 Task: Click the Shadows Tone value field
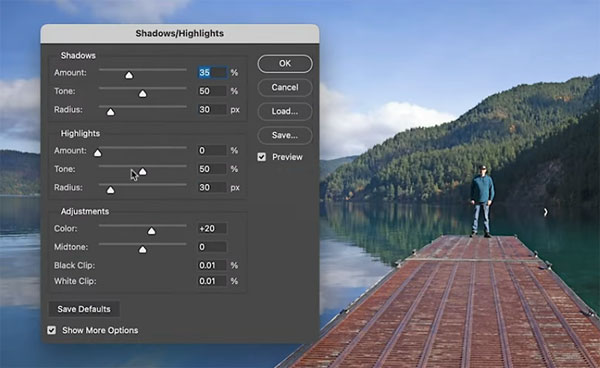pyautogui.click(x=212, y=91)
